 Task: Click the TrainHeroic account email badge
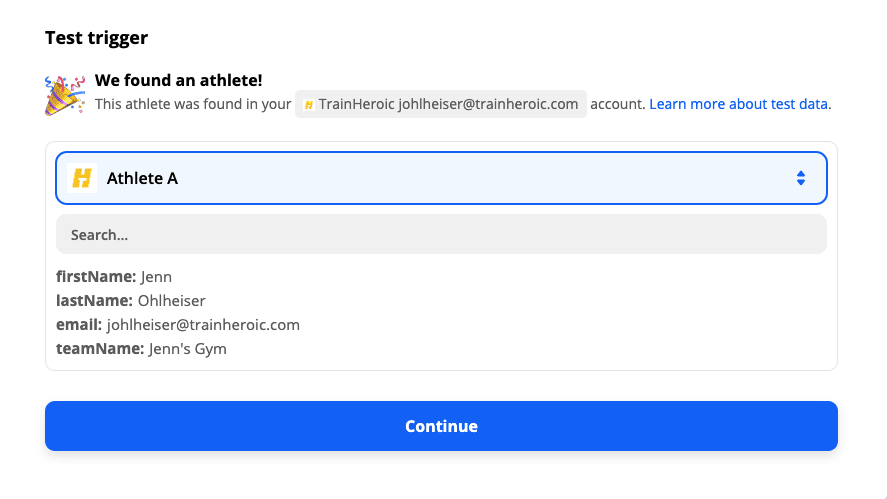pos(441,104)
